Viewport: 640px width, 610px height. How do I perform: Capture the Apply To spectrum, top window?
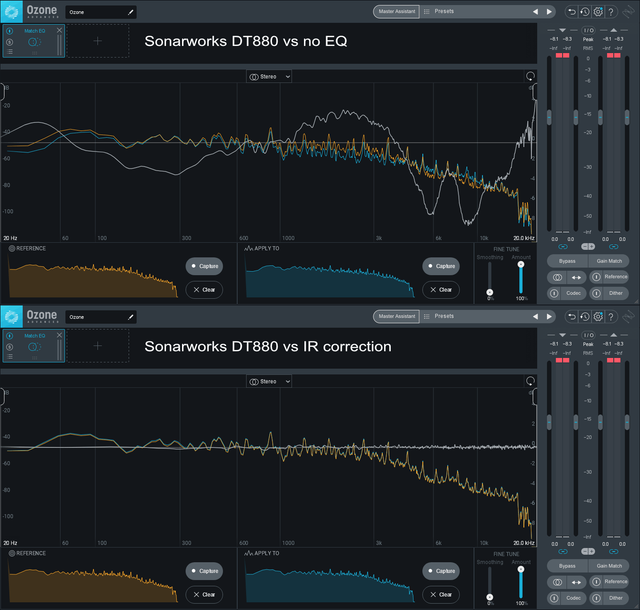(x=441, y=266)
